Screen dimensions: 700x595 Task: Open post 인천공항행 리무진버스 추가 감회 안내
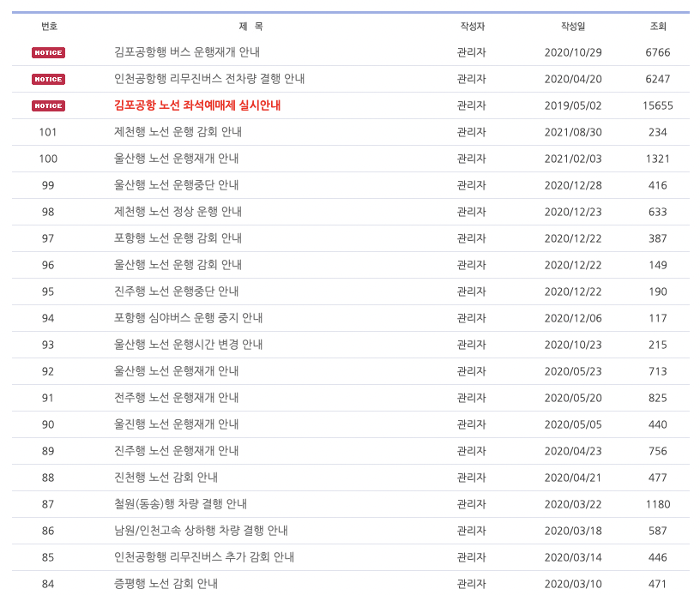(x=204, y=557)
